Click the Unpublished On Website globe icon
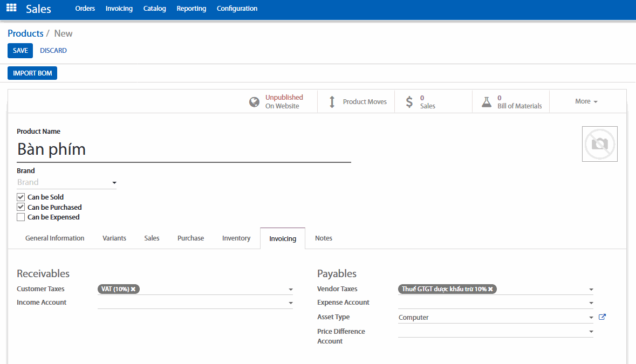 point(254,102)
